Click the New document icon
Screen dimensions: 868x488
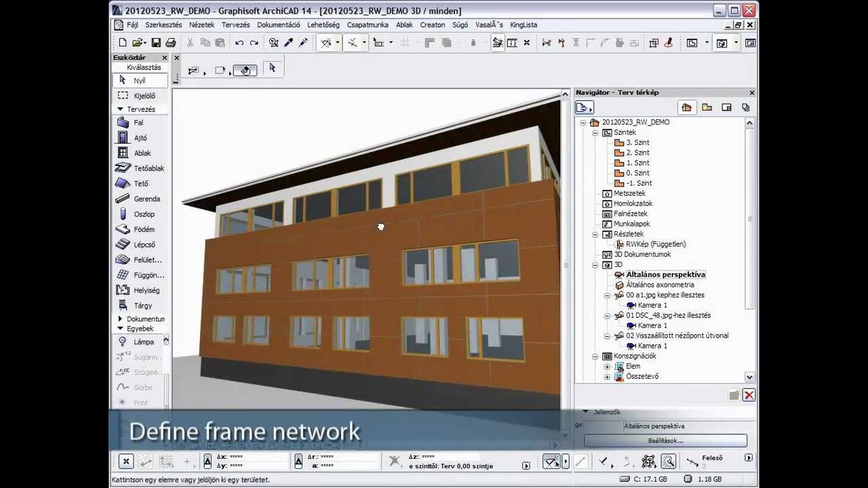click(123, 43)
